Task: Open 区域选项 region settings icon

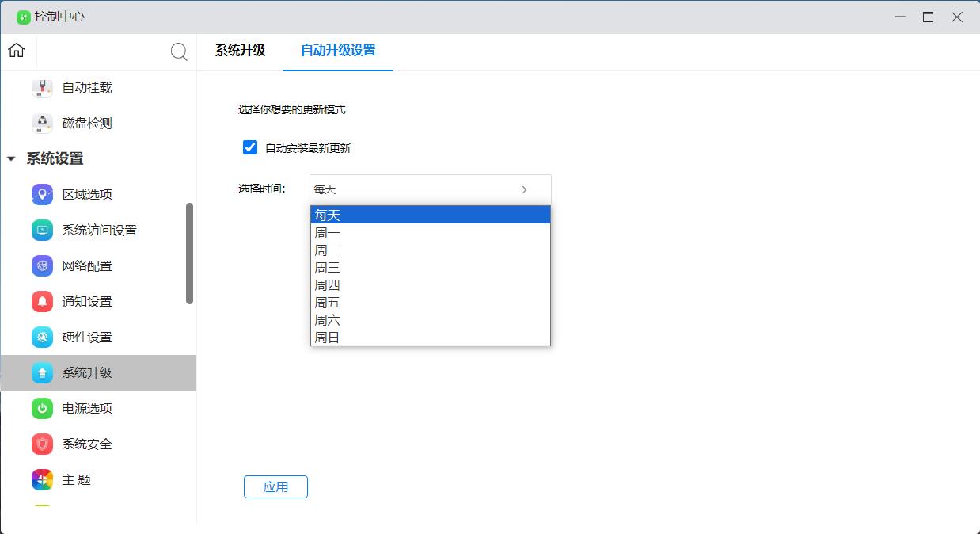Action: click(x=42, y=195)
